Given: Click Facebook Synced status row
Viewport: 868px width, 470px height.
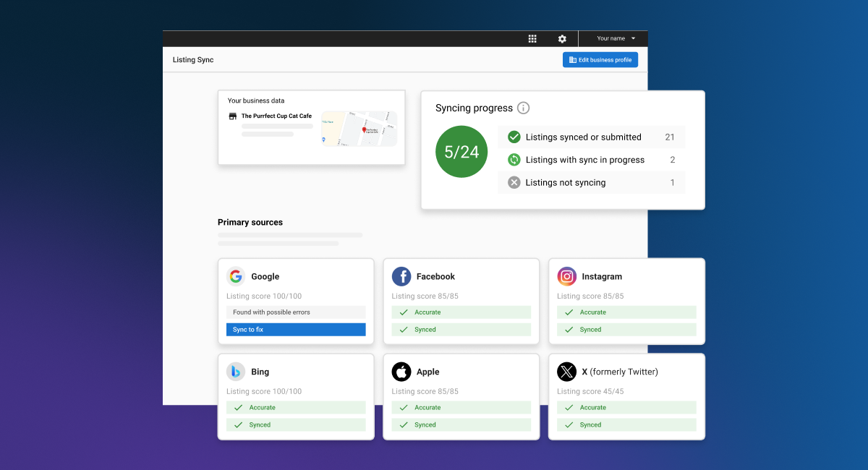Looking at the screenshot, I should (x=461, y=330).
